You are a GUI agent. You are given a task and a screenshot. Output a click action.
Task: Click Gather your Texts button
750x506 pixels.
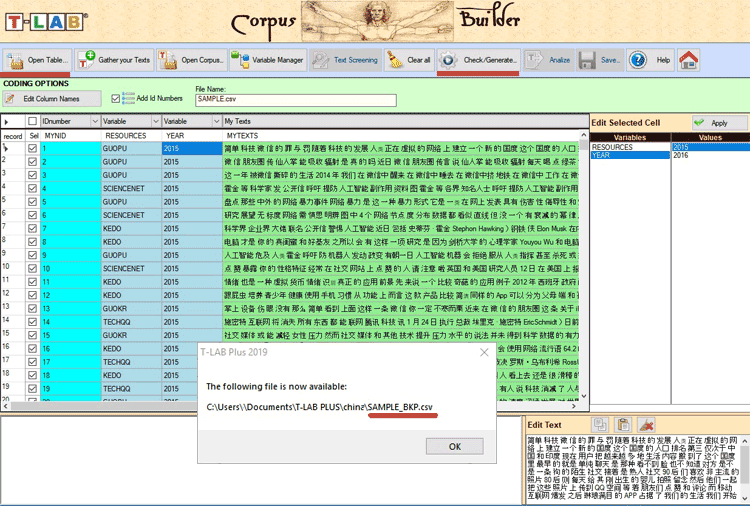114,60
